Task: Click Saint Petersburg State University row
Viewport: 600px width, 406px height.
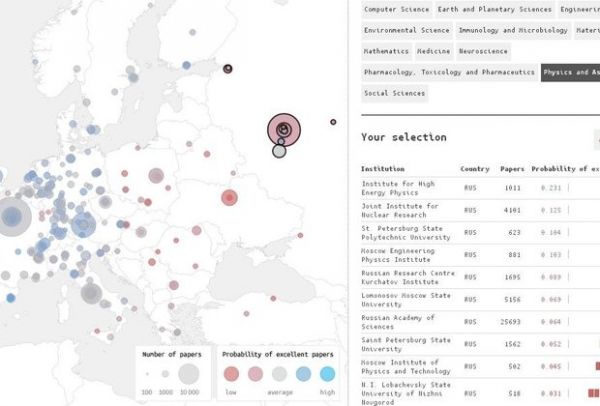Action: click(x=480, y=344)
